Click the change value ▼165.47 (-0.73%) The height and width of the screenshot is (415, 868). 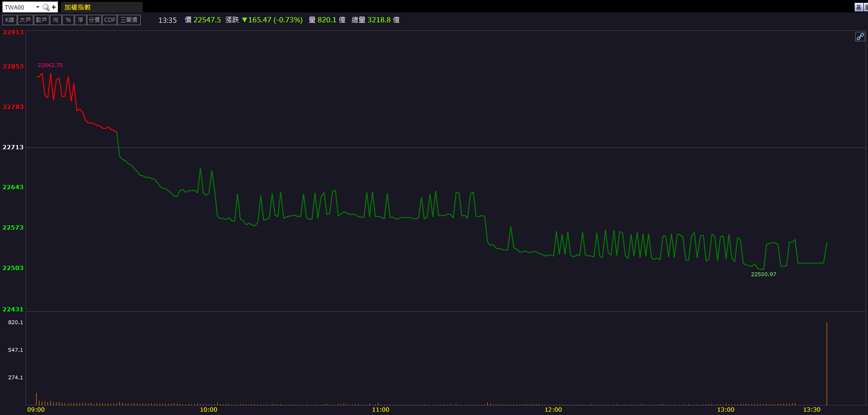coord(272,20)
